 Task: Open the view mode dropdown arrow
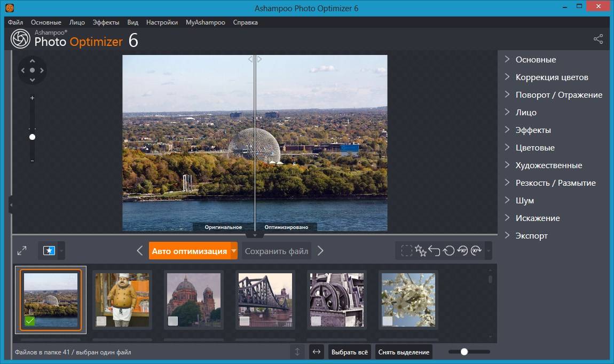pyautogui.click(x=61, y=251)
